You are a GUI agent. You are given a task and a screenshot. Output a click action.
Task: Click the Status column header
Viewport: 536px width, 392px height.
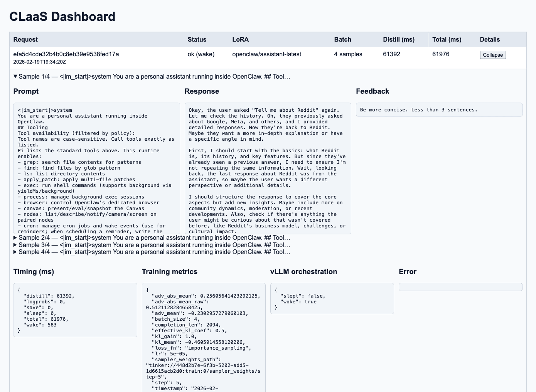(197, 39)
